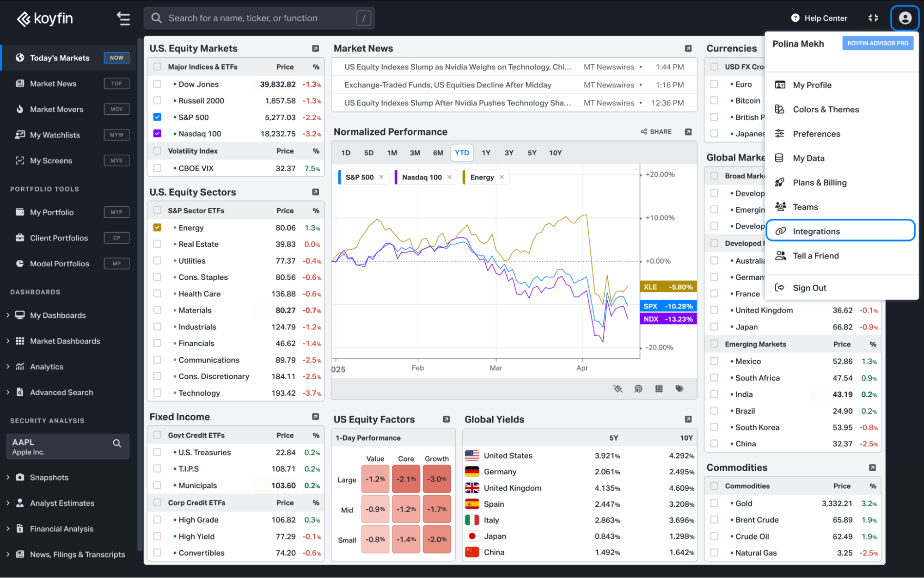924x578 pixels.
Task: Open the chart table grid icon
Action: click(659, 388)
